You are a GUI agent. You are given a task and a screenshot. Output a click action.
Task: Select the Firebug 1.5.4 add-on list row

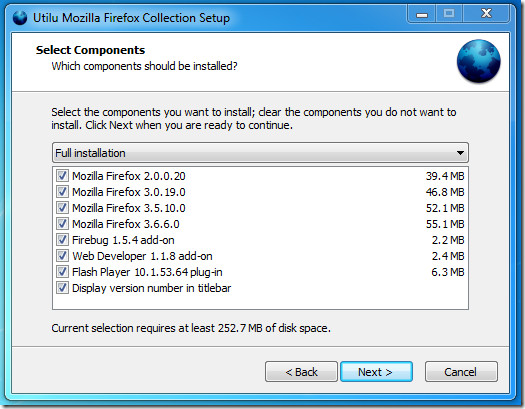pyautogui.click(x=260, y=240)
